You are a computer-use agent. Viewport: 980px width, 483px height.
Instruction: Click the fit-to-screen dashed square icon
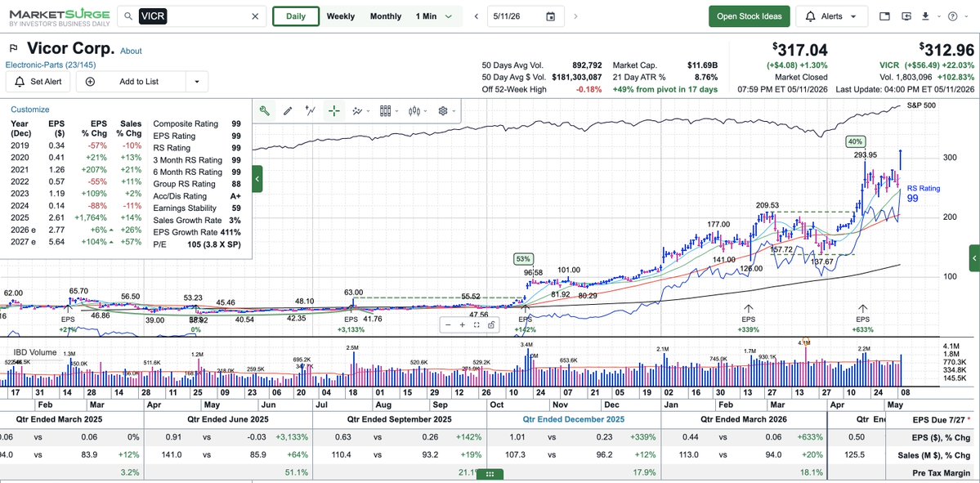477,325
